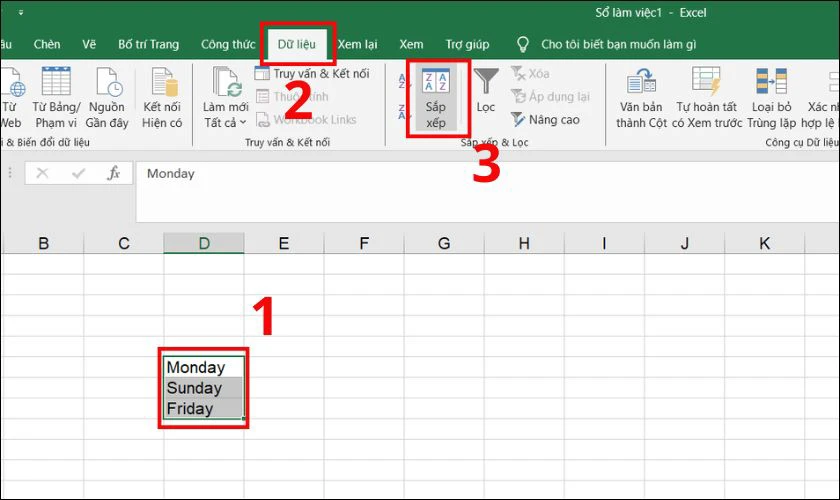The image size is (840, 500).
Task: Select column header J
Action: (684, 243)
